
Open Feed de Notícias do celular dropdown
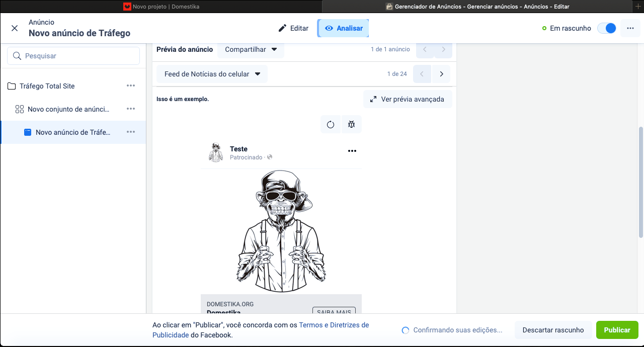coord(212,74)
